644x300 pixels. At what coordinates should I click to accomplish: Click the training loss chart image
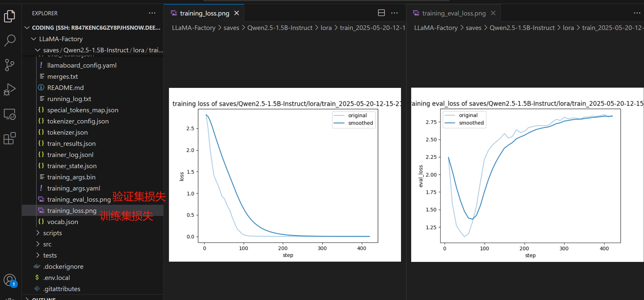285,175
